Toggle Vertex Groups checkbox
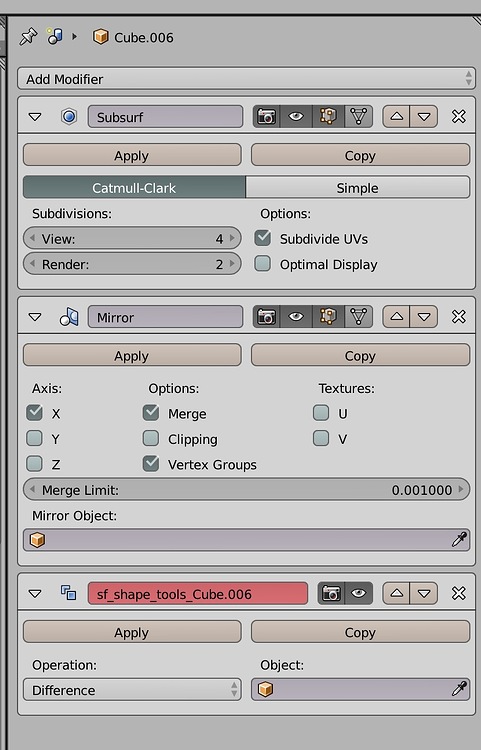 pos(151,463)
